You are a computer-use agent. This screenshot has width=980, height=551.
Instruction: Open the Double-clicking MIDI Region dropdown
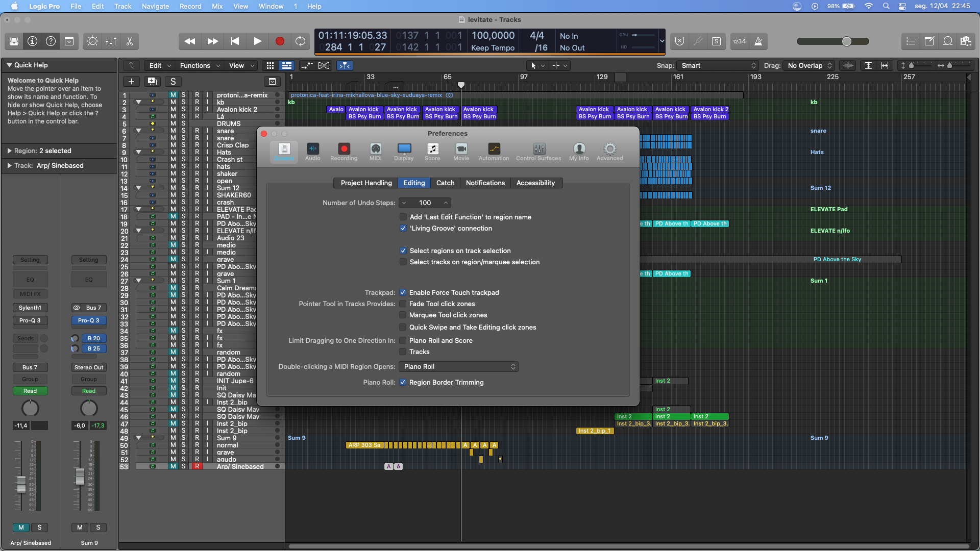(x=459, y=367)
